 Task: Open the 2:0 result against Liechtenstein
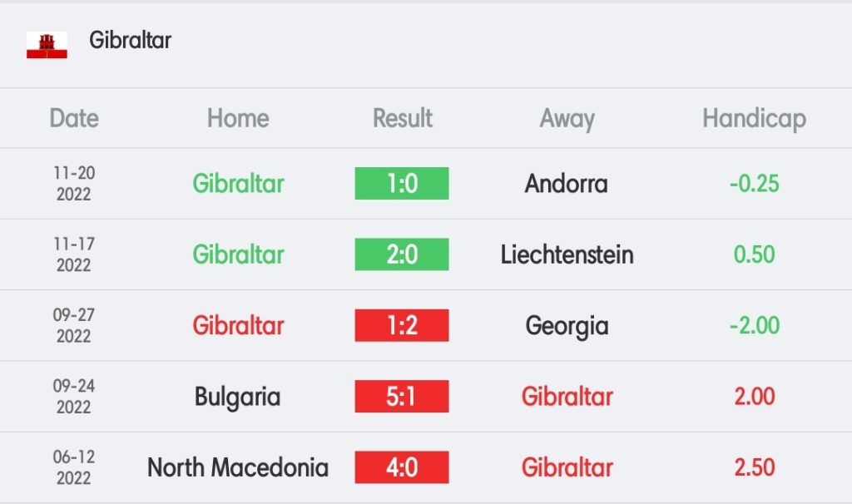[x=402, y=254]
